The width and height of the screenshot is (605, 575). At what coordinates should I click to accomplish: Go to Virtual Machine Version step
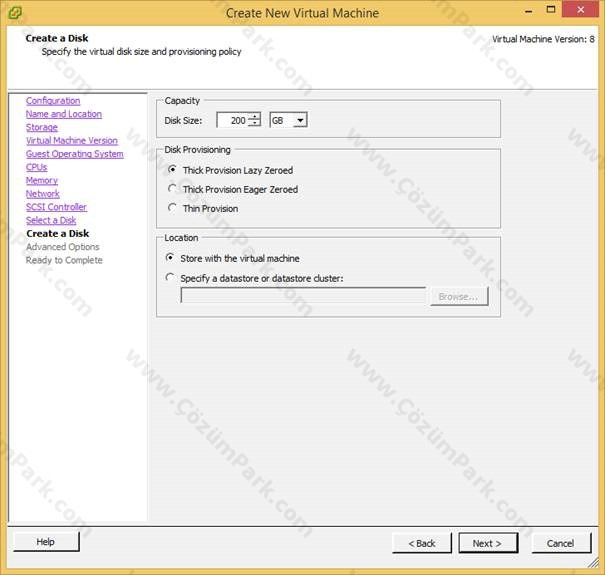point(72,140)
